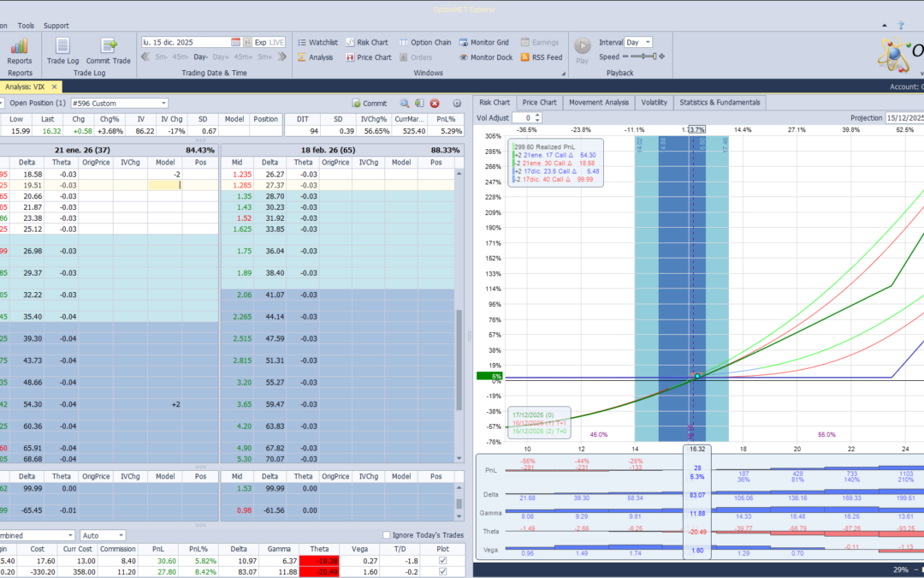The width and height of the screenshot is (924, 578).
Task: Click the gear settings icon beside Commit
Action: tap(457, 103)
